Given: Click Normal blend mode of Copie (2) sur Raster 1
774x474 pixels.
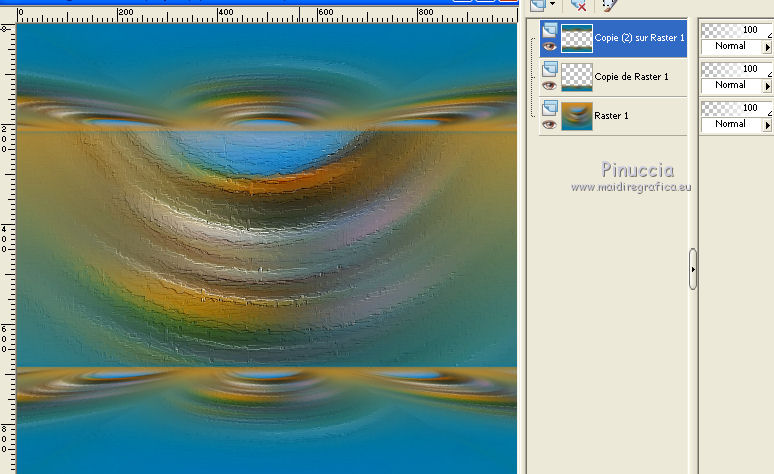Looking at the screenshot, I should point(732,46).
